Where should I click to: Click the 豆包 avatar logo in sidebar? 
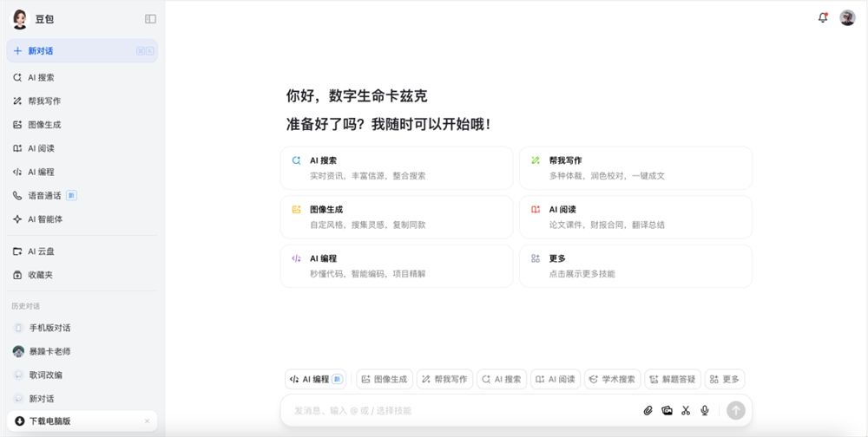(x=20, y=19)
